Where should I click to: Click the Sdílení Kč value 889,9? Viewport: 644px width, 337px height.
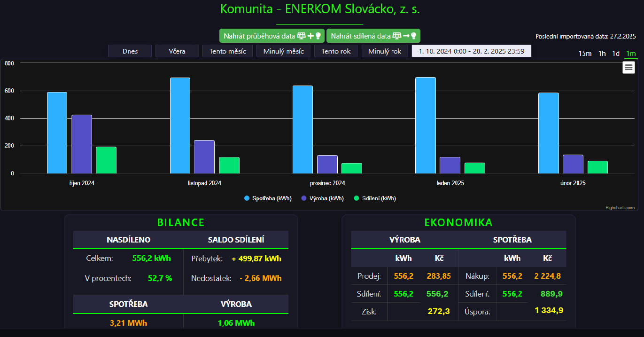point(551,294)
